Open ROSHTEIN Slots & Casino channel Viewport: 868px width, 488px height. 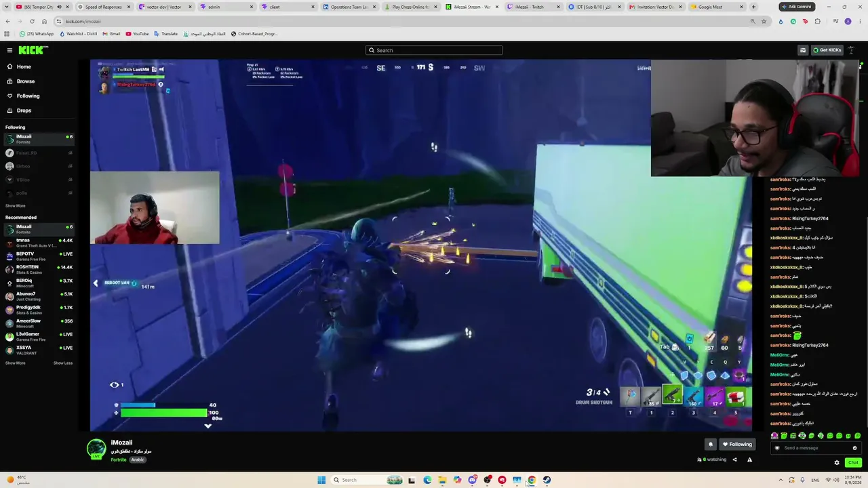point(39,269)
